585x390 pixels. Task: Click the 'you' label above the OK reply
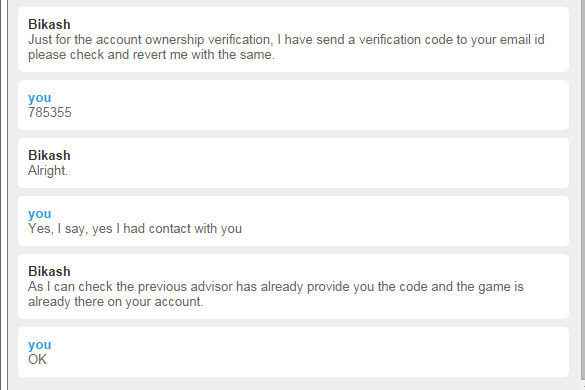[40, 345]
